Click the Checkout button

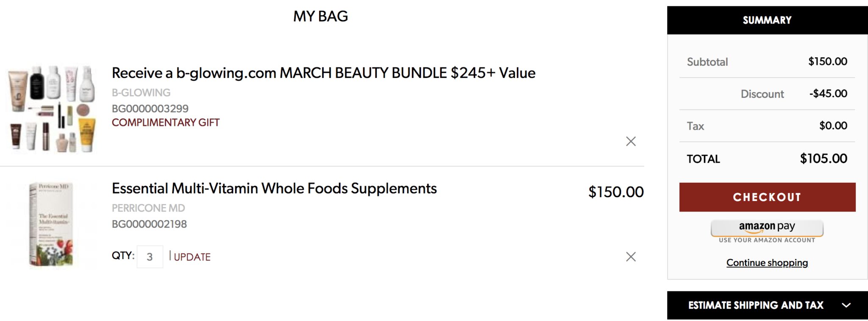point(767,197)
